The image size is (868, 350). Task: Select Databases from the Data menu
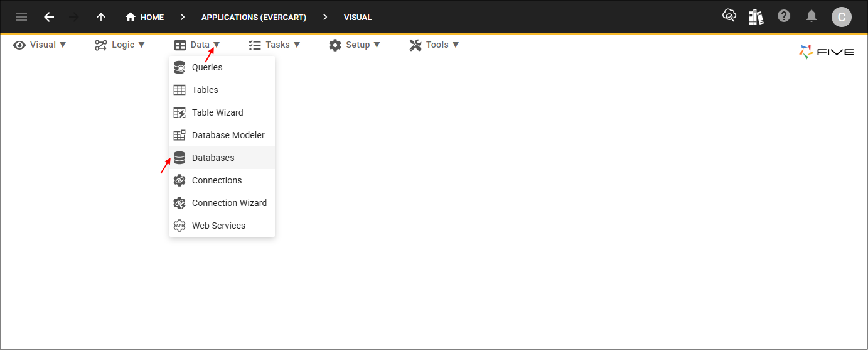222,158
